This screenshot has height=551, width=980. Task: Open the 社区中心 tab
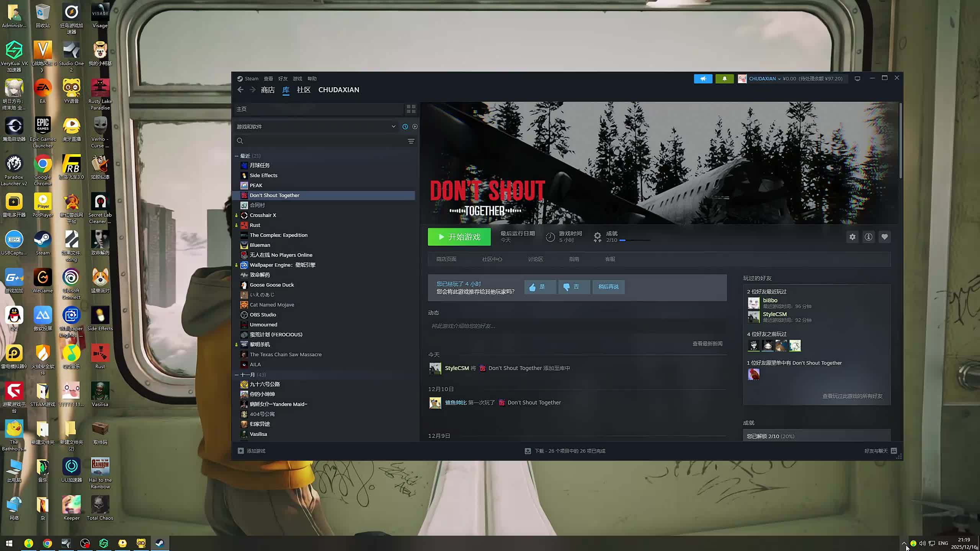(492, 259)
